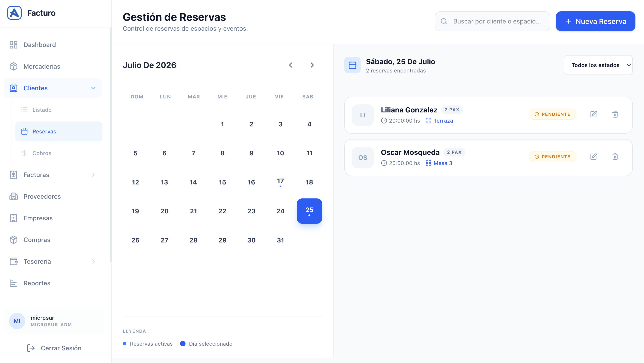644x363 pixels.
Task: Open the Cobros submenu item
Action: [59, 153]
